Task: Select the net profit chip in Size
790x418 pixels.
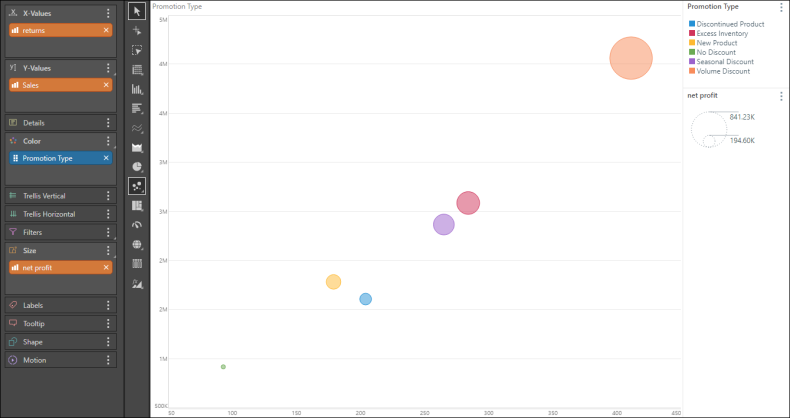Action: pos(60,267)
